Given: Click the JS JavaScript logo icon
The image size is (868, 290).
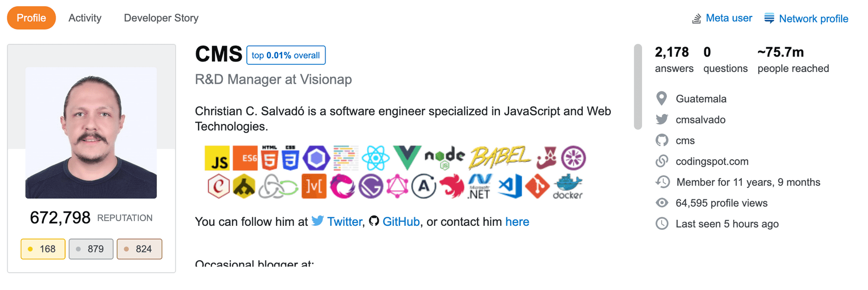Looking at the screenshot, I should [x=217, y=158].
